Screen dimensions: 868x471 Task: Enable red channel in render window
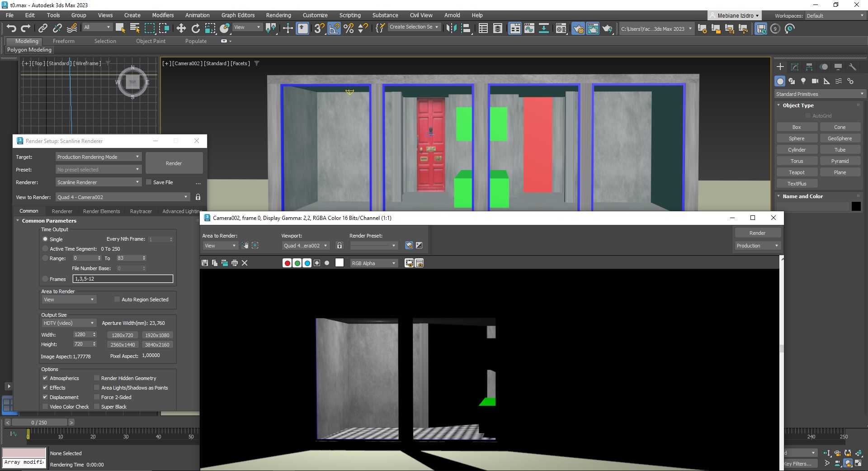[x=287, y=263]
